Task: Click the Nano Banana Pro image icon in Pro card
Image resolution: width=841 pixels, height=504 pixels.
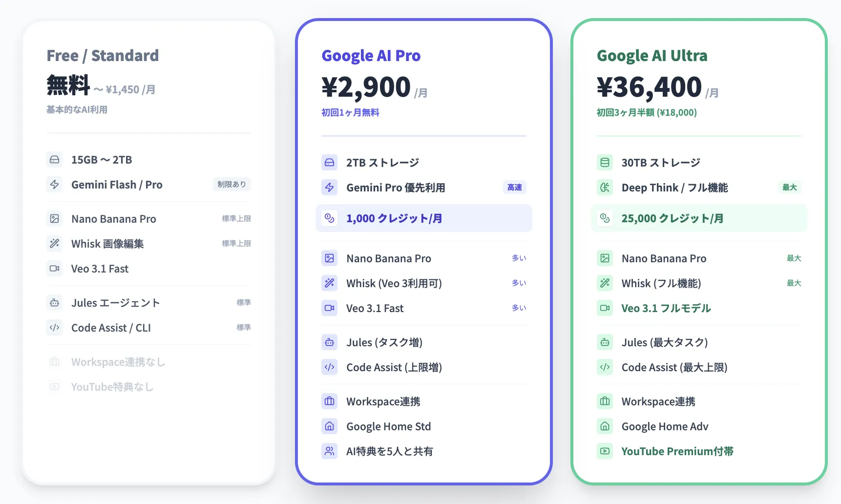Action: 330,258
